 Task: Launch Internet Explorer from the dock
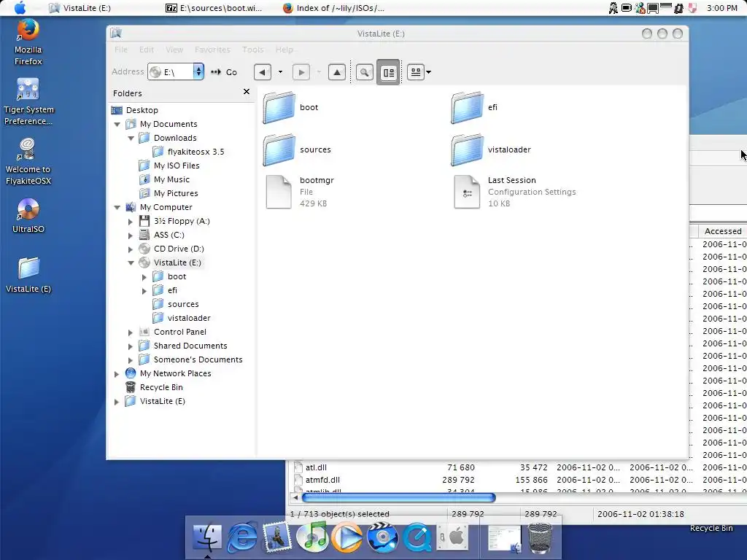click(242, 537)
